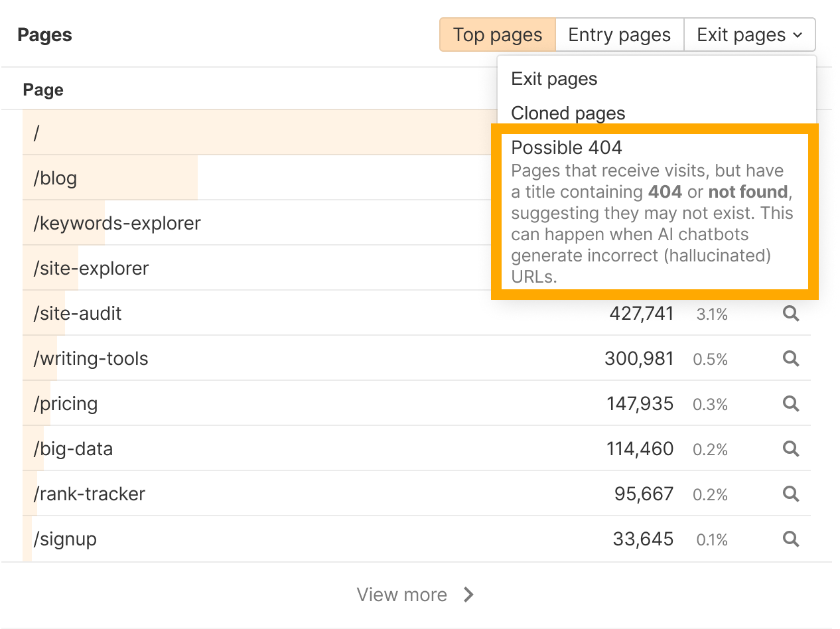The height and width of the screenshot is (629, 840).
Task: Click the Page column header
Action: click(42, 89)
